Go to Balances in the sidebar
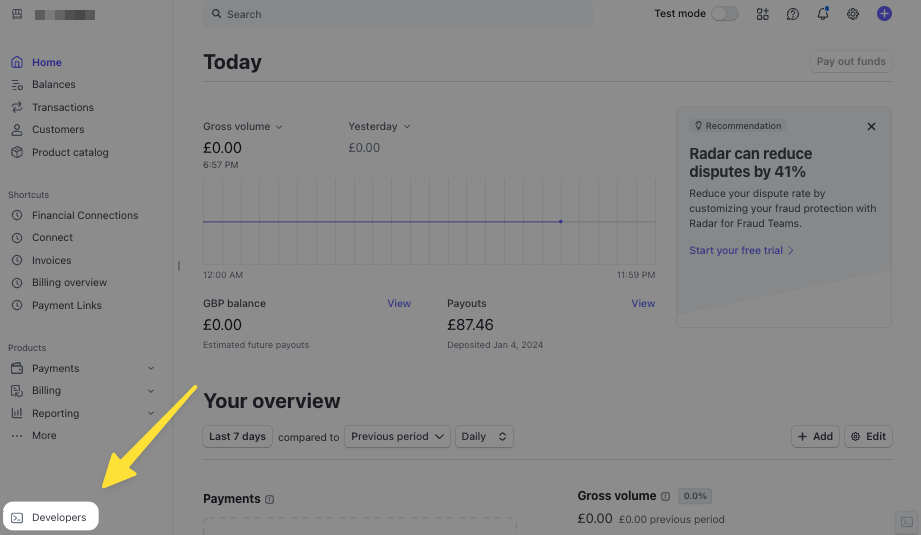This screenshot has width=921, height=535. [x=53, y=85]
